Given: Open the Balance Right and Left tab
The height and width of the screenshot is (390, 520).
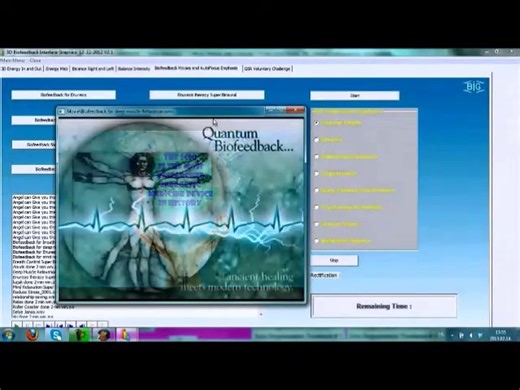Looking at the screenshot, I should [x=93, y=69].
